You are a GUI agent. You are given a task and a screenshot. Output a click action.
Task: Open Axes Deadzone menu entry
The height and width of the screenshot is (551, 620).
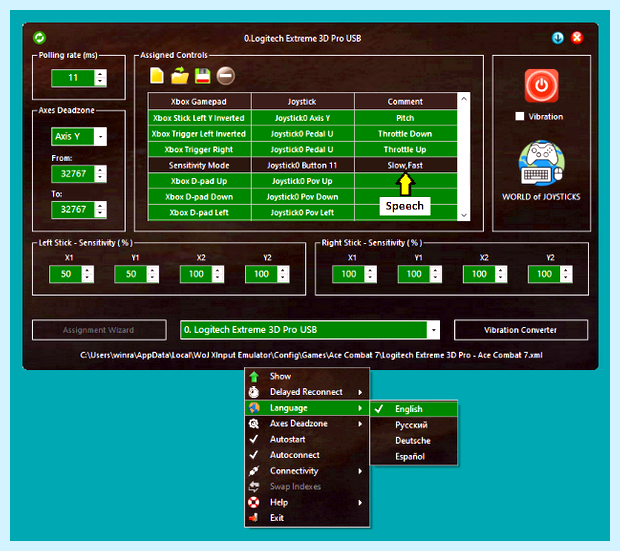(x=307, y=424)
